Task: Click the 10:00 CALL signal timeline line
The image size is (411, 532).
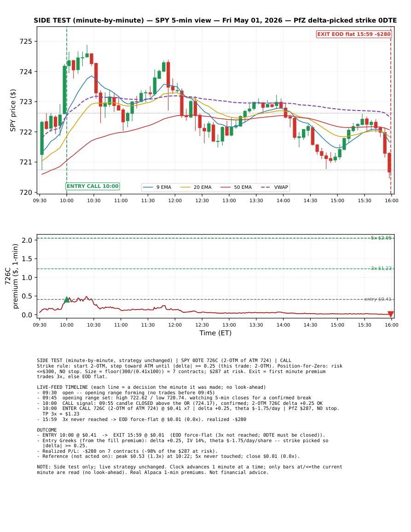Action: [x=180, y=403]
